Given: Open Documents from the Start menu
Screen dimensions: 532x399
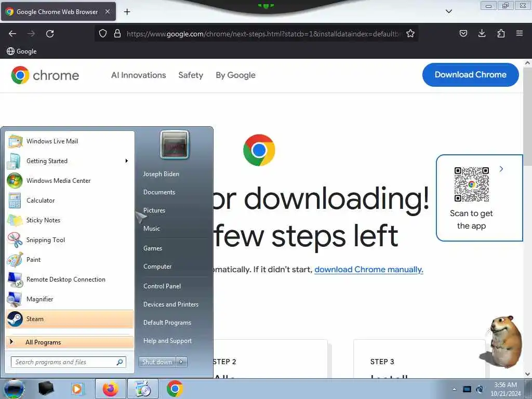Looking at the screenshot, I should coord(159,192).
